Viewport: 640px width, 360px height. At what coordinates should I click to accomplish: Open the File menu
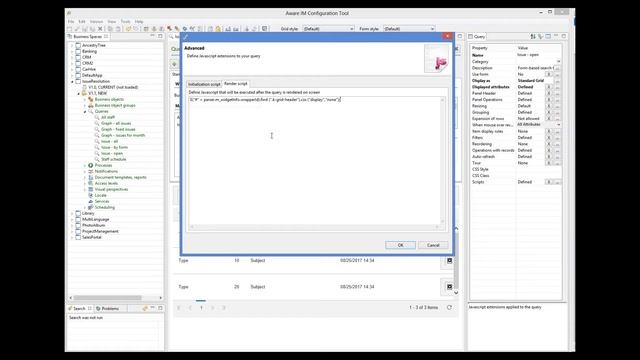[x=71, y=22]
